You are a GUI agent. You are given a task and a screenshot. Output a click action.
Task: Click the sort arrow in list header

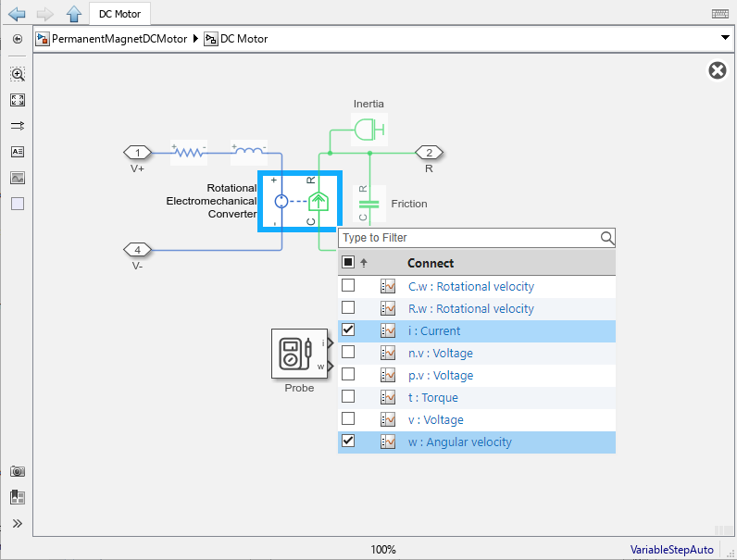click(x=364, y=263)
